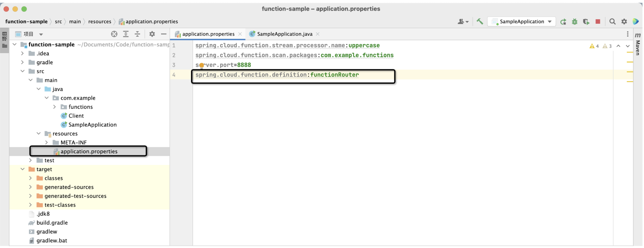This screenshot has height=248, width=644.
Task: Open Search Everywhere magnifier icon
Action: 613,21
